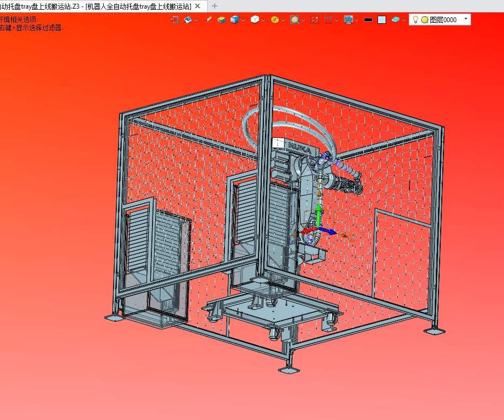Click the red section/measure bracket icon

pyautogui.click(x=328, y=20)
